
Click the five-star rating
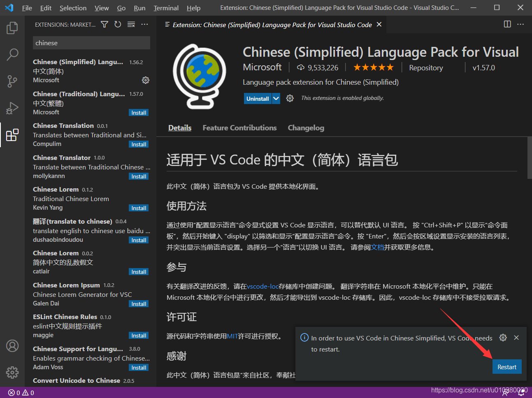coord(374,67)
